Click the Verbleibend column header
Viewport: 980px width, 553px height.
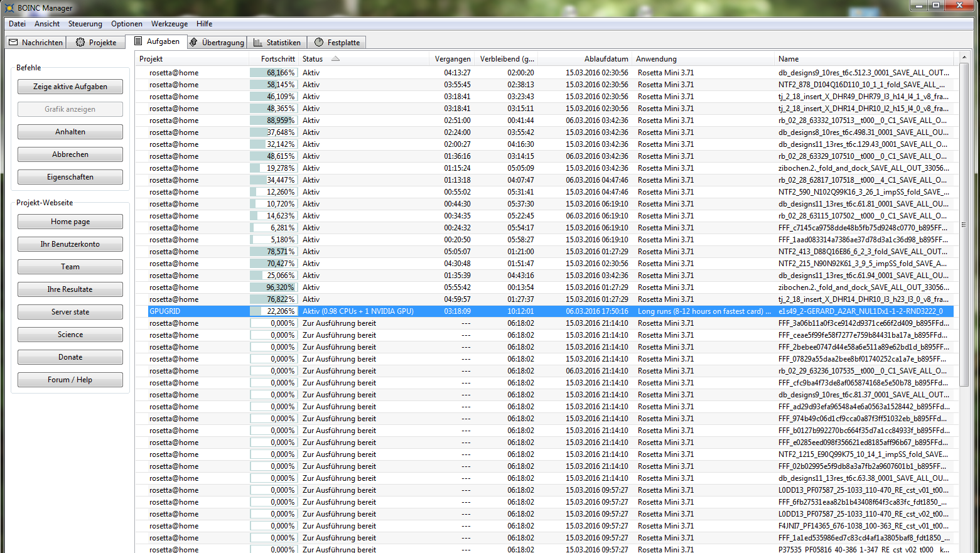click(507, 59)
